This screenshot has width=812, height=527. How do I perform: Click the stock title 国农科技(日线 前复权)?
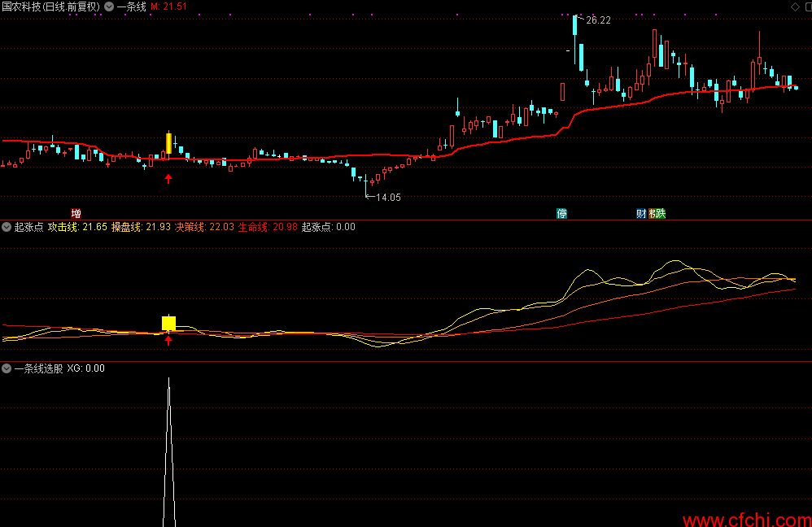coord(50,7)
